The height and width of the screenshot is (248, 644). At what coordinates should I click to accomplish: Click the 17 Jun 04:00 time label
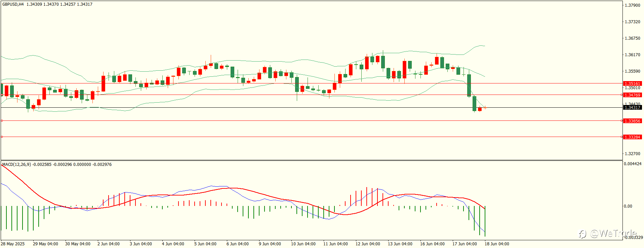point(465,244)
